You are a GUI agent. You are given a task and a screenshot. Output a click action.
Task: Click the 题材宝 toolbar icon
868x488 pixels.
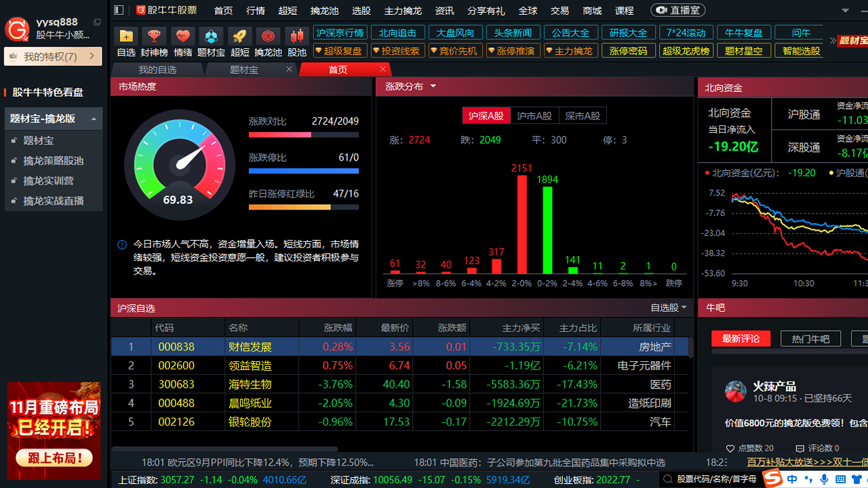[211, 36]
